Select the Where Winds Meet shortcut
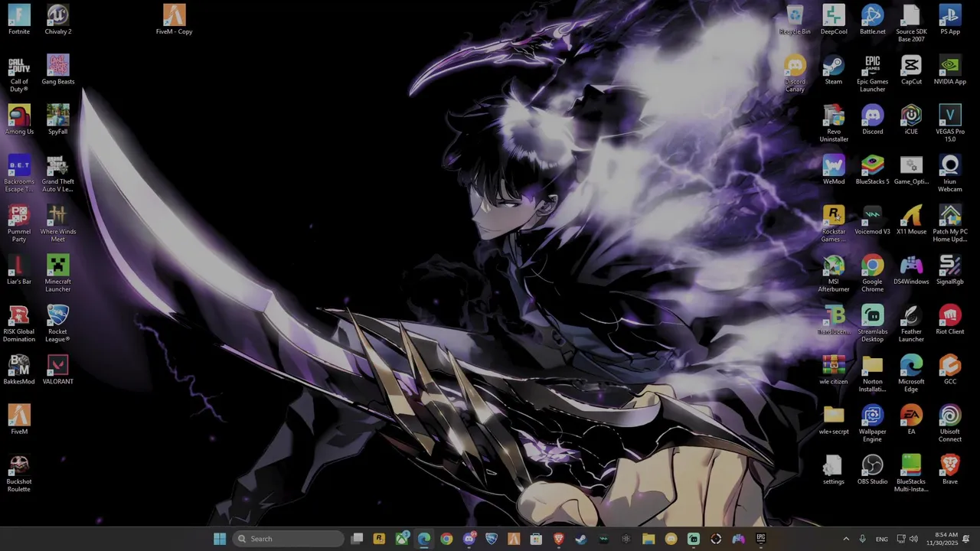Viewport: 980px width, 551px height. click(x=58, y=223)
